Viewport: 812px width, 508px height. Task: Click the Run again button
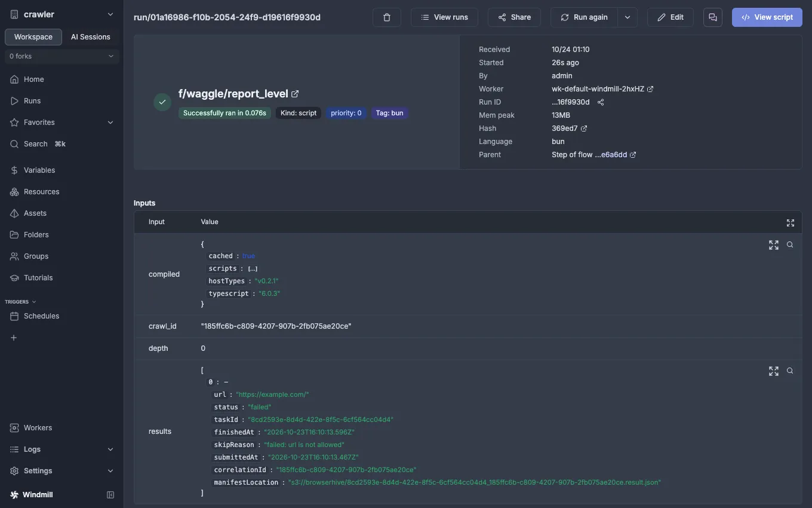(585, 17)
